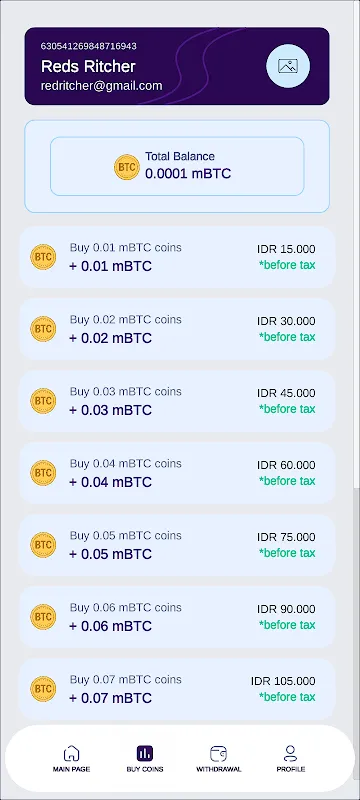Go to the Profile person icon
Image resolution: width=360 pixels, height=800 pixels.
[x=291, y=753]
